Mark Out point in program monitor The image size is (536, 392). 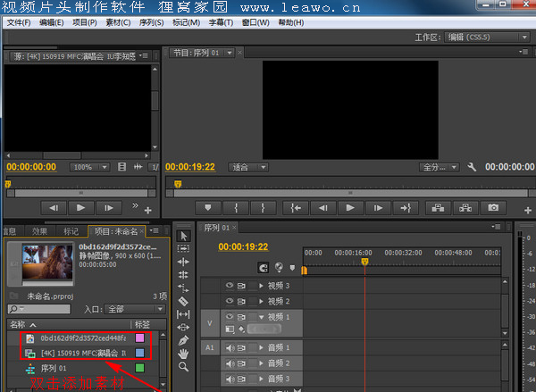(x=264, y=207)
